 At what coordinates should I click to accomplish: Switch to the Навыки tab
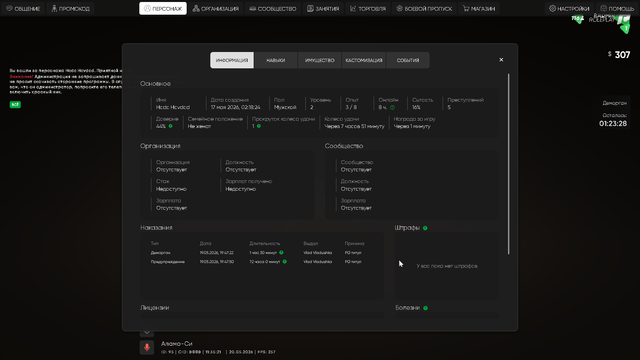[276, 60]
